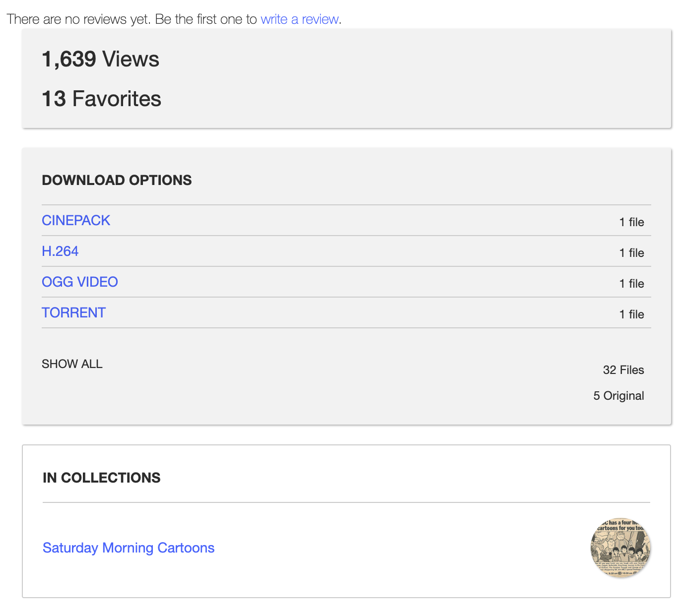Download the CINEPACK format
The width and height of the screenshot is (678, 616).
point(76,221)
